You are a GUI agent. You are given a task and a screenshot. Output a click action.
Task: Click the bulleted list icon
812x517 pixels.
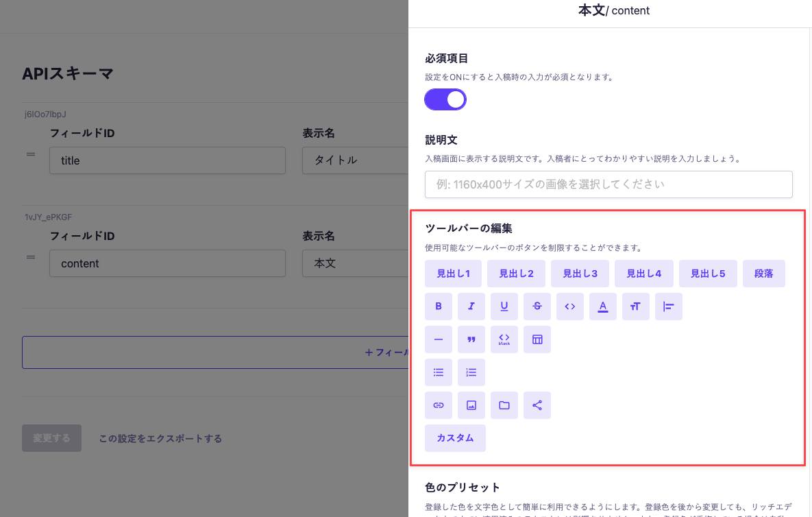pos(439,372)
